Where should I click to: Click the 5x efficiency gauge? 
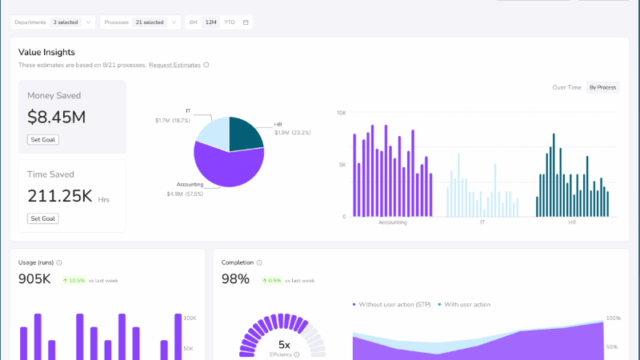(283, 336)
